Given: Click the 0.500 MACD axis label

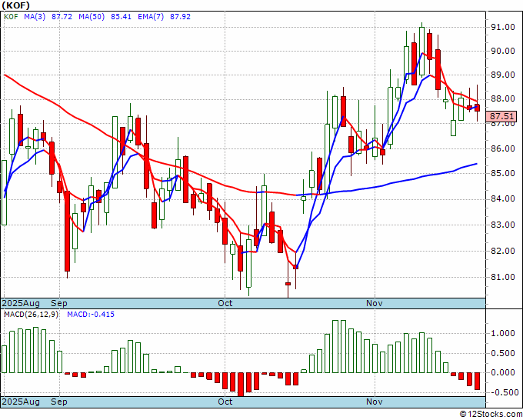Looking at the screenshot, I should tap(503, 353).
